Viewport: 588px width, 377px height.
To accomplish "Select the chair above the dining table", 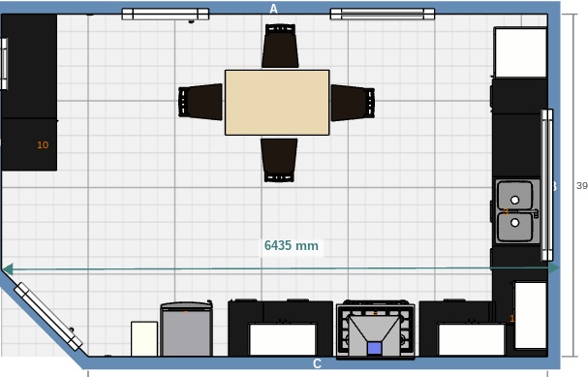I will (x=280, y=46).
